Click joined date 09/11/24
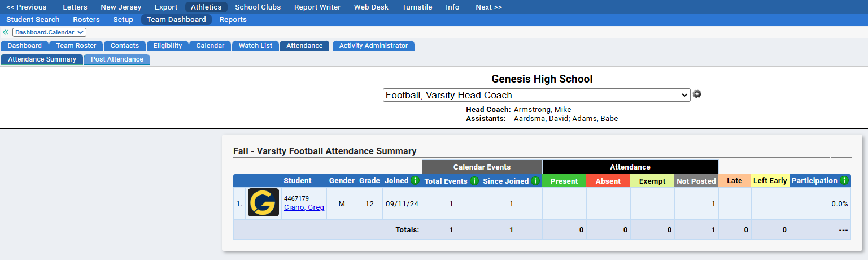 pyautogui.click(x=402, y=203)
